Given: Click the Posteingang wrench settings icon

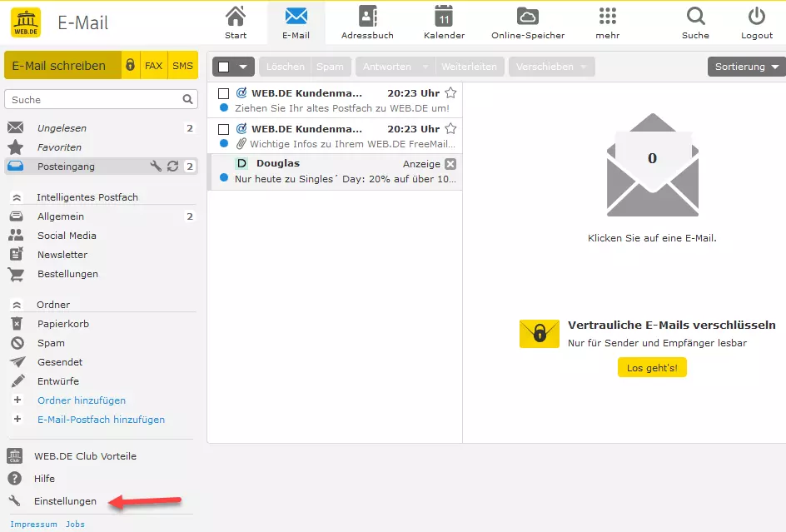Looking at the screenshot, I should click(156, 166).
